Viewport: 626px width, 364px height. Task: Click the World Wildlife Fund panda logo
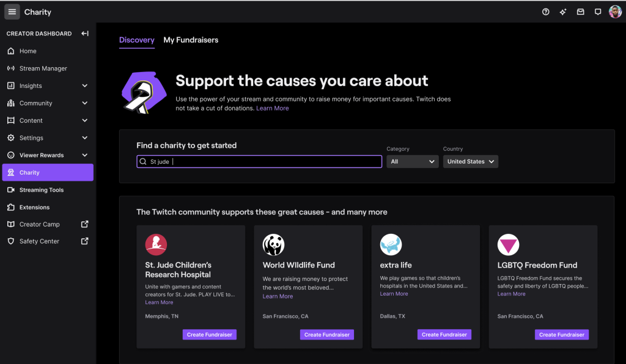click(x=273, y=244)
